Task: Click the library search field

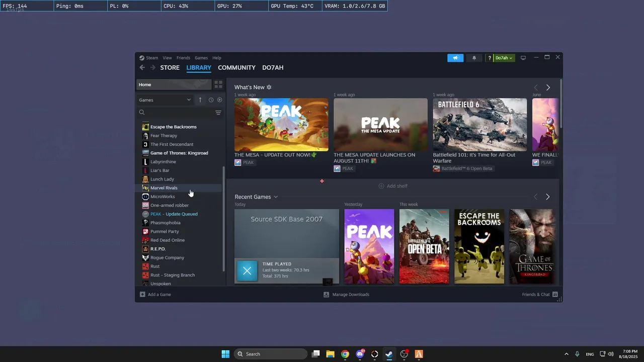Action: click(x=175, y=113)
